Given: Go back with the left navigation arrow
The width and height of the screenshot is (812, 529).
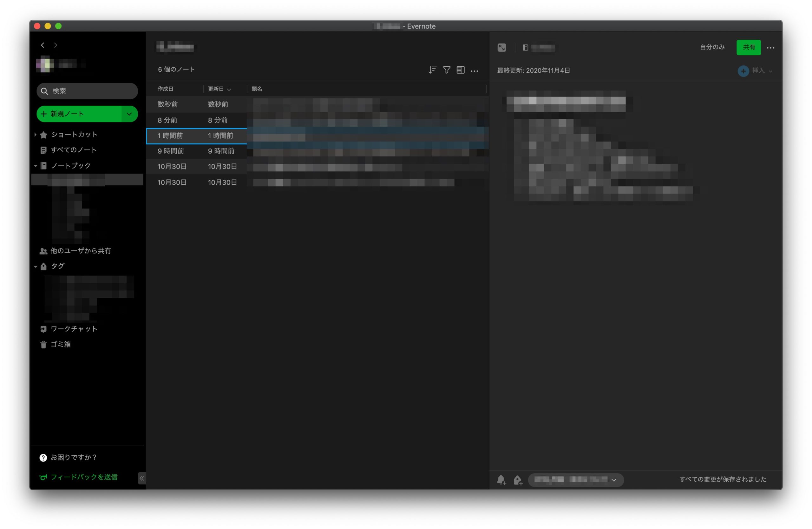Looking at the screenshot, I should 43,45.
